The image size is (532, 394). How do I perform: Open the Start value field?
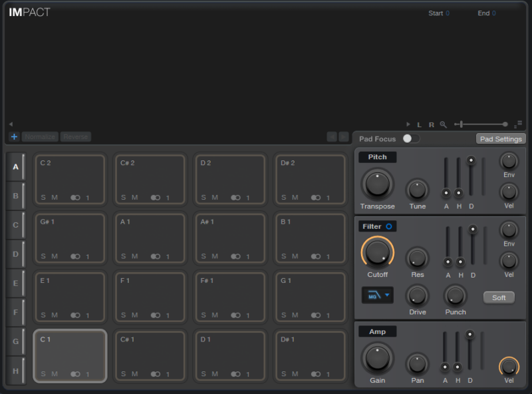[x=447, y=13]
